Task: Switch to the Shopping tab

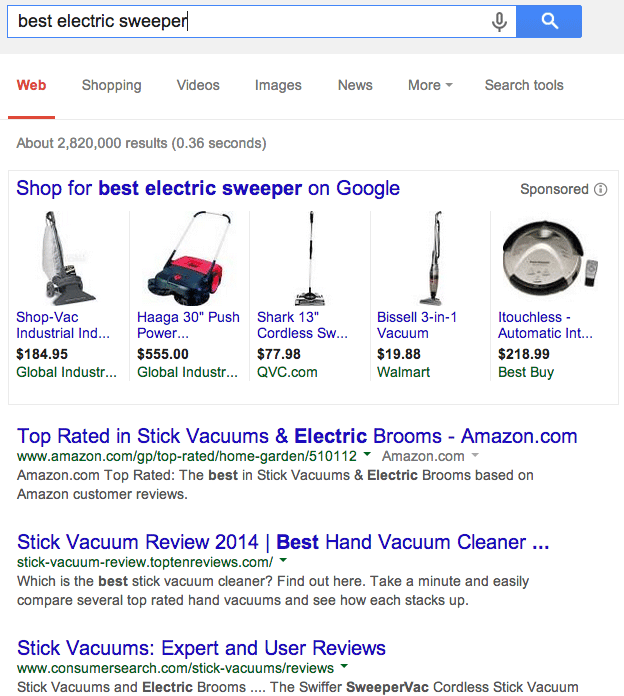Action: click(x=111, y=85)
